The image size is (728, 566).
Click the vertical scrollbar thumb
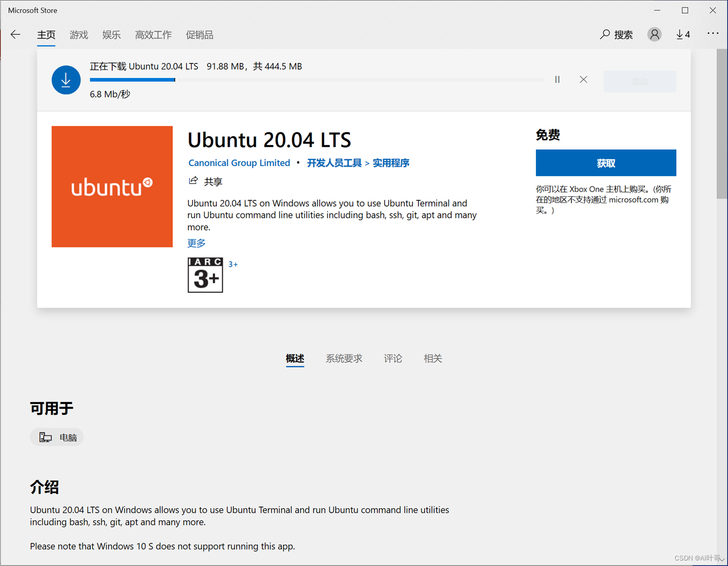[x=722, y=124]
